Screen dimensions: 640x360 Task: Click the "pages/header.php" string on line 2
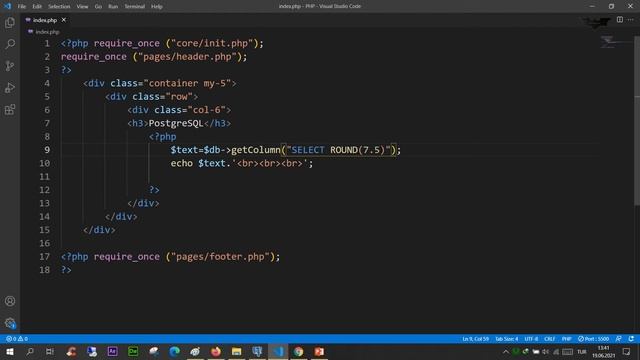coord(187,56)
